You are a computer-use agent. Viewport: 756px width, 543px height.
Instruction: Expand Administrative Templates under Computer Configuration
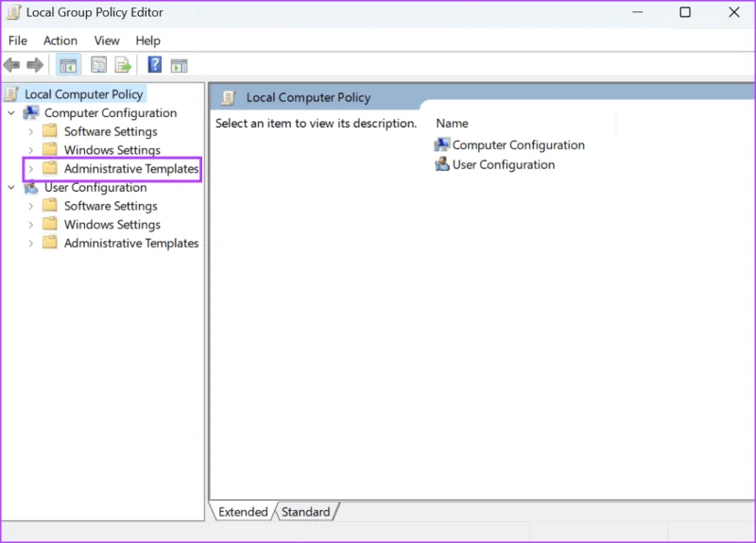coord(31,169)
